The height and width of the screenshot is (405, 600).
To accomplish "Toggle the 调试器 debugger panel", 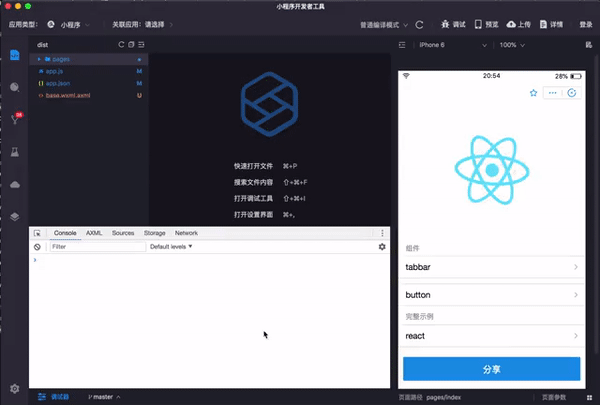I will (x=53, y=397).
